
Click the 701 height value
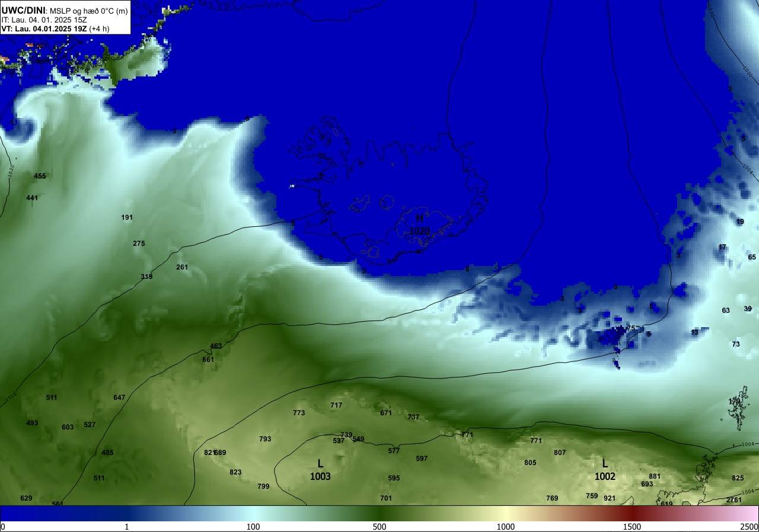[386, 498]
